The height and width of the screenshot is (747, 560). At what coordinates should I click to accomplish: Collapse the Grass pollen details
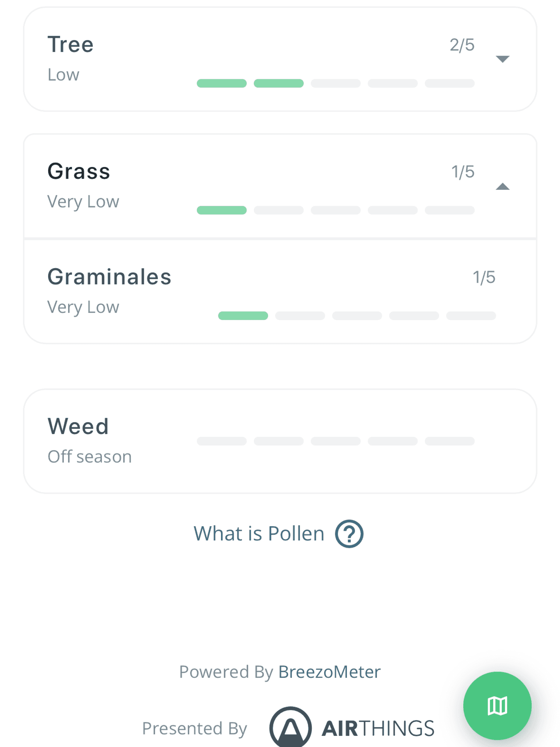503,186
